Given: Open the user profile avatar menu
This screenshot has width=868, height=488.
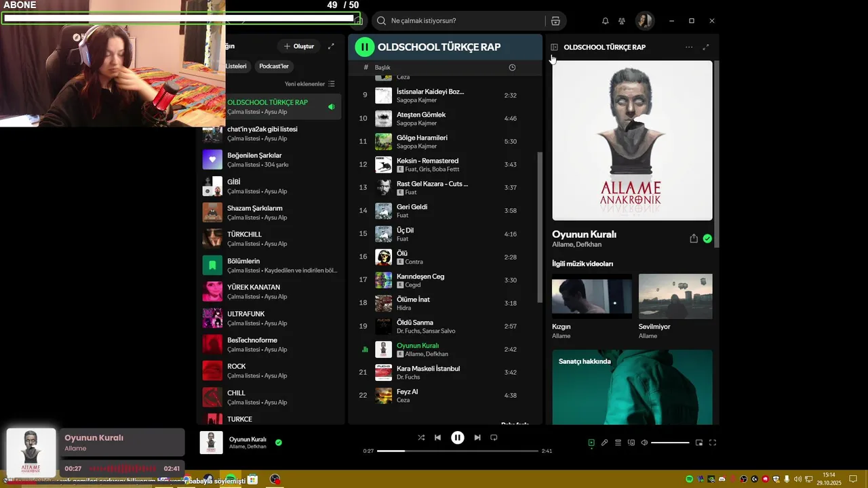Looking at the screenshot, I should coord(644,21).
